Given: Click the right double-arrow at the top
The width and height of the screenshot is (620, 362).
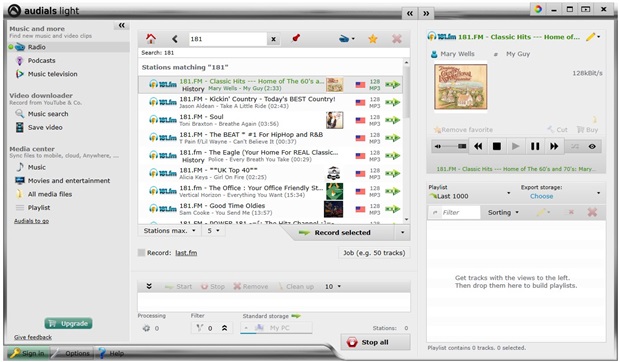Looking at the screenshot, I should 426,13.
